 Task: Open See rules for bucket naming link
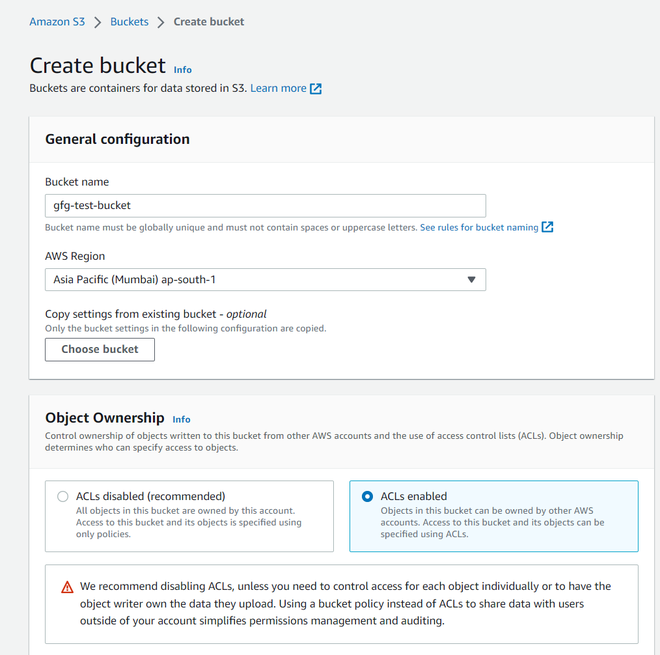[x=479, y=228]
